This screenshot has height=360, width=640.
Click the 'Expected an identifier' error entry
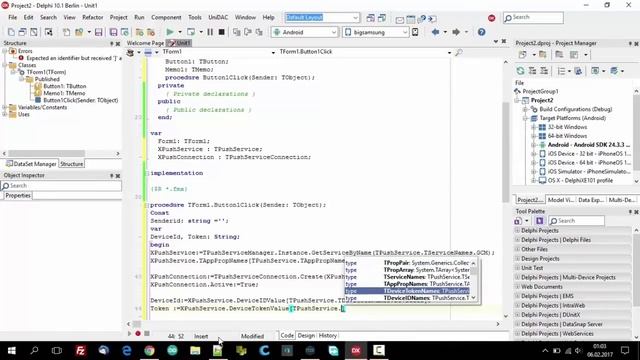tap(73, 58)
